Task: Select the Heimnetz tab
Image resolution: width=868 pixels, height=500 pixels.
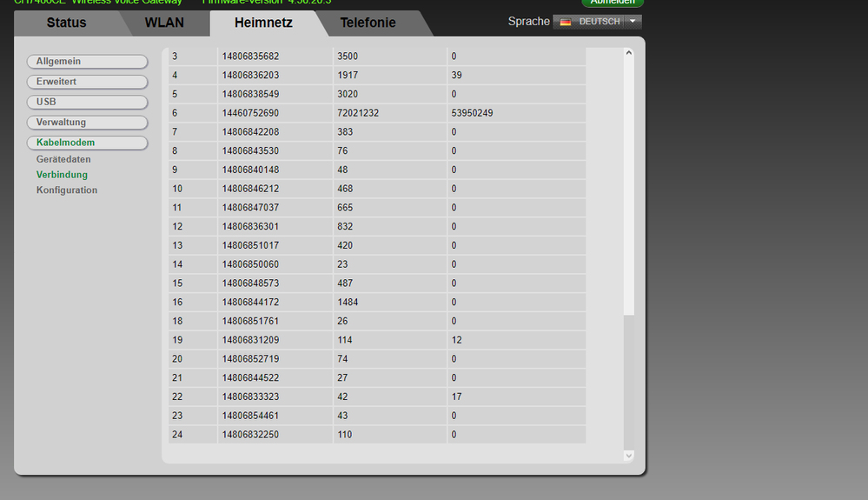Action: coord(263,23)
